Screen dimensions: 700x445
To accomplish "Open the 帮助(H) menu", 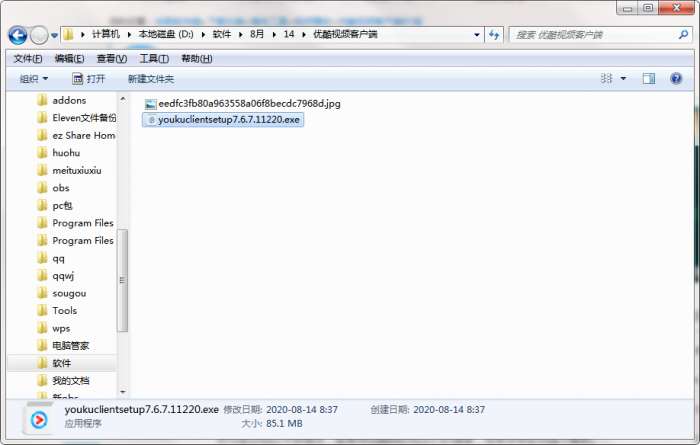I will click(196, 58).
